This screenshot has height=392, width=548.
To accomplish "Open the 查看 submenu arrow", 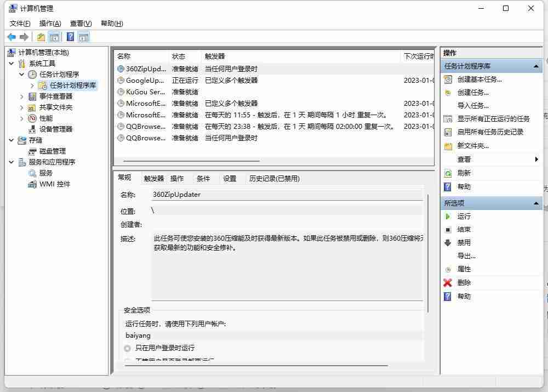I will 536,160.
